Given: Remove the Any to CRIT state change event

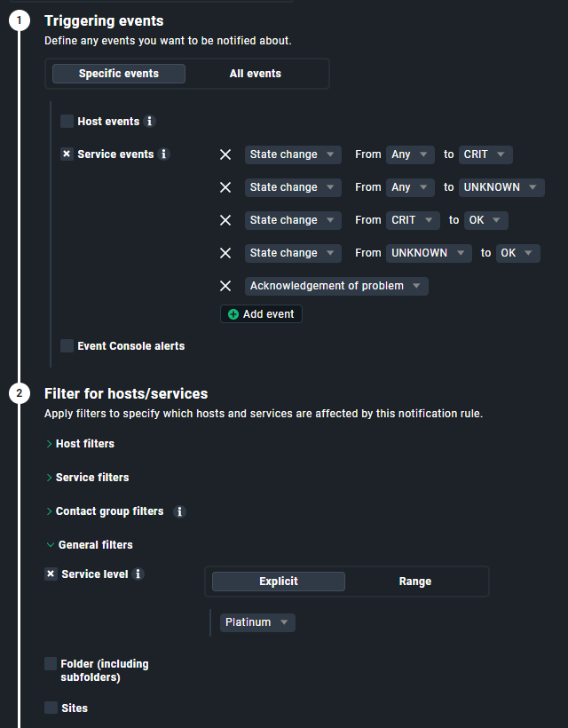Looking at the screenshot, I should click(225, 154).
